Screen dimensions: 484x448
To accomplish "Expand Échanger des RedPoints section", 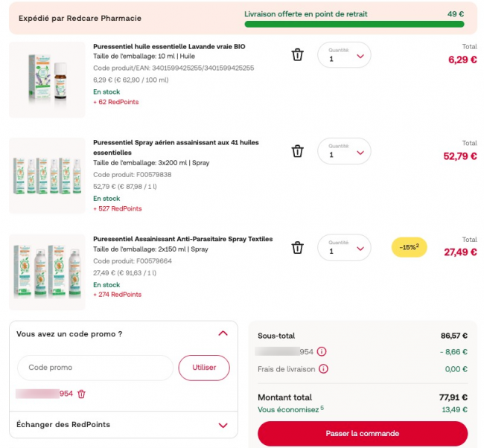I will 223,425.
